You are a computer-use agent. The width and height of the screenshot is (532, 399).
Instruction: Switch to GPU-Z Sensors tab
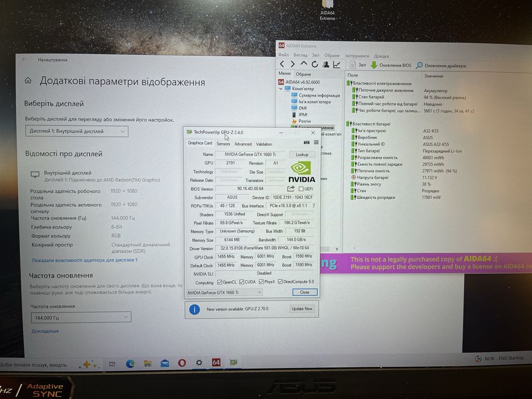(x=223, y=144)
